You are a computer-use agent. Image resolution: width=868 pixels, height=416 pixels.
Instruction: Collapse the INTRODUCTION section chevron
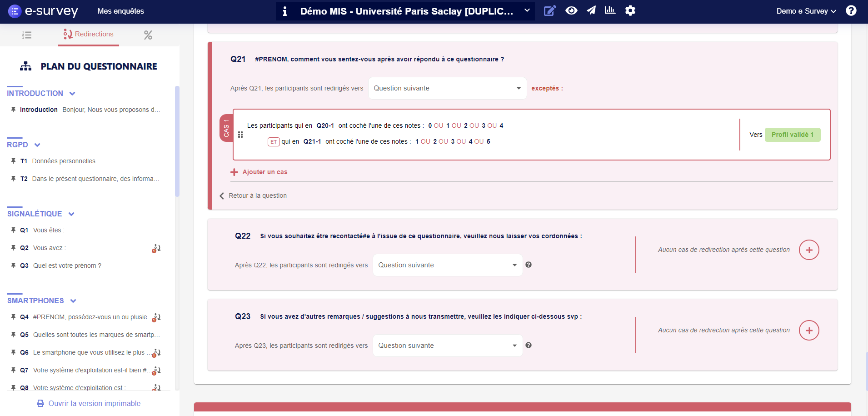[73, 93]
